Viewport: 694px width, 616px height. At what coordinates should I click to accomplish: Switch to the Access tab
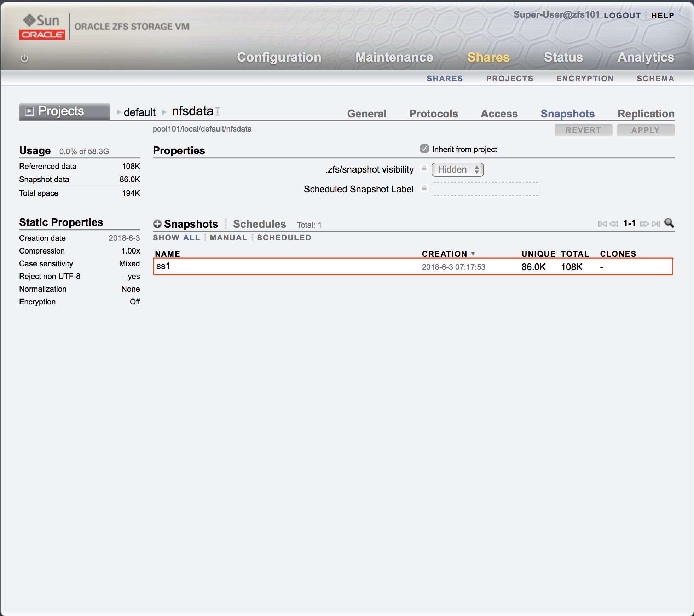tap(499, 114)
